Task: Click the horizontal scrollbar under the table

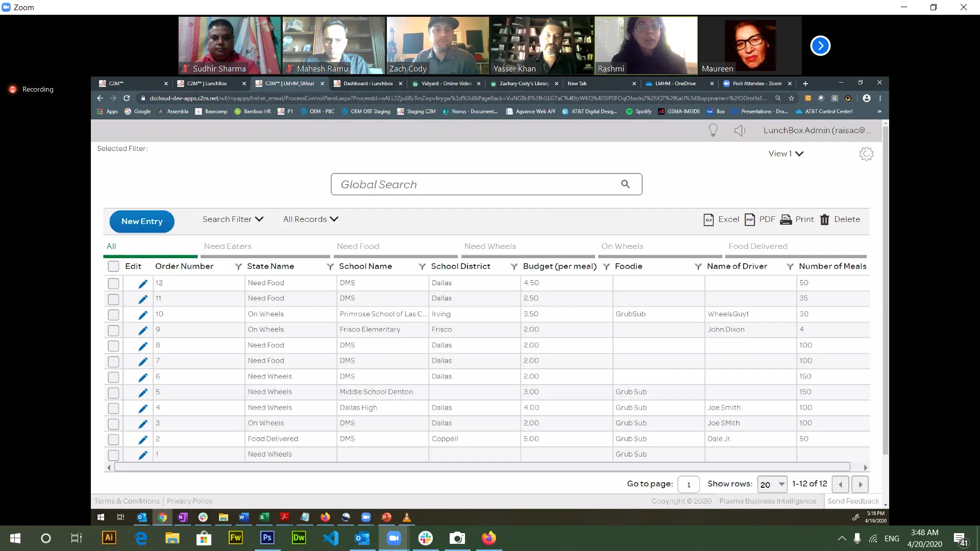Action: 482,467
